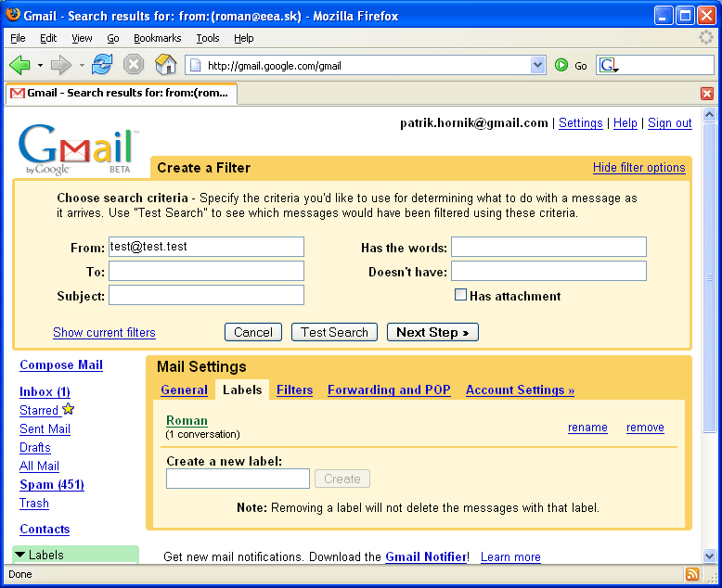Open the Compose Mail link

click(61, 365)
